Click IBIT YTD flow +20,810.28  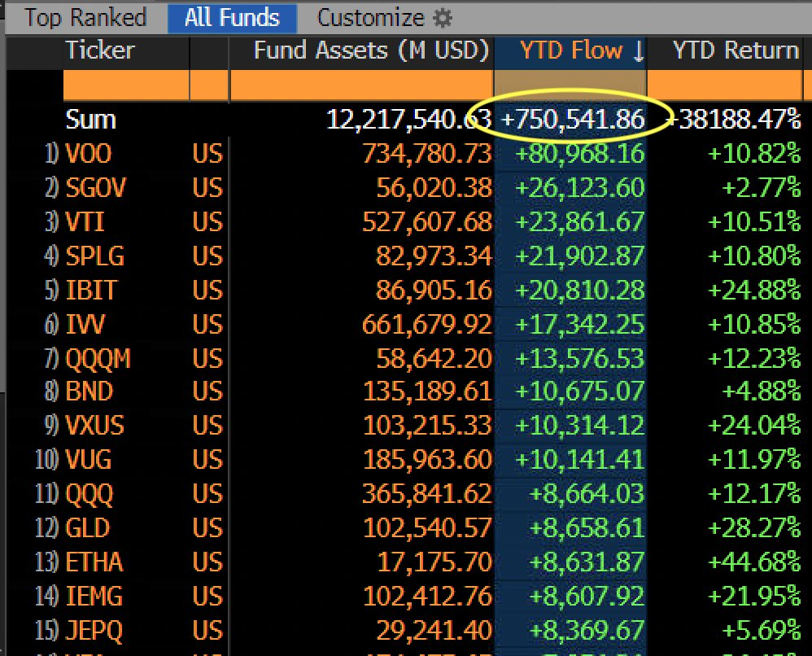[580, 291]
